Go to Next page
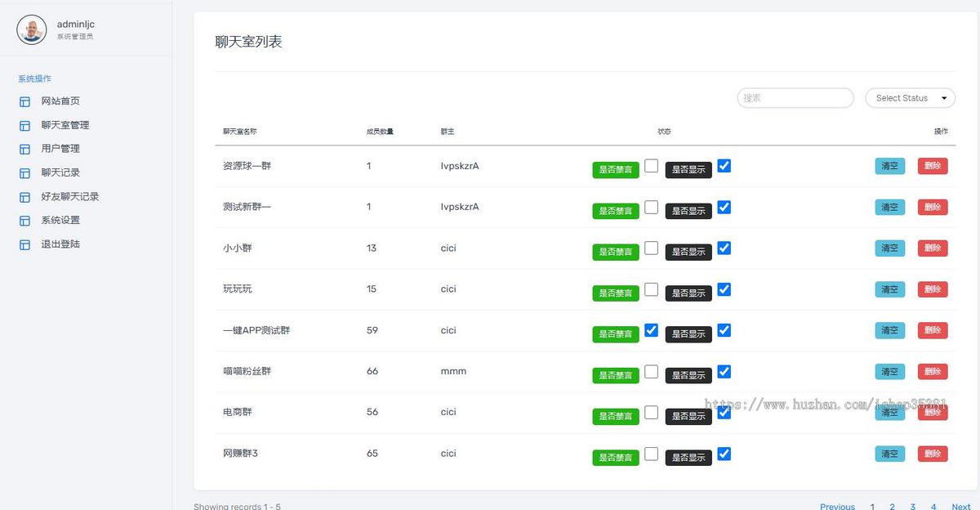The image size is (980, 510). click(961, 506)
